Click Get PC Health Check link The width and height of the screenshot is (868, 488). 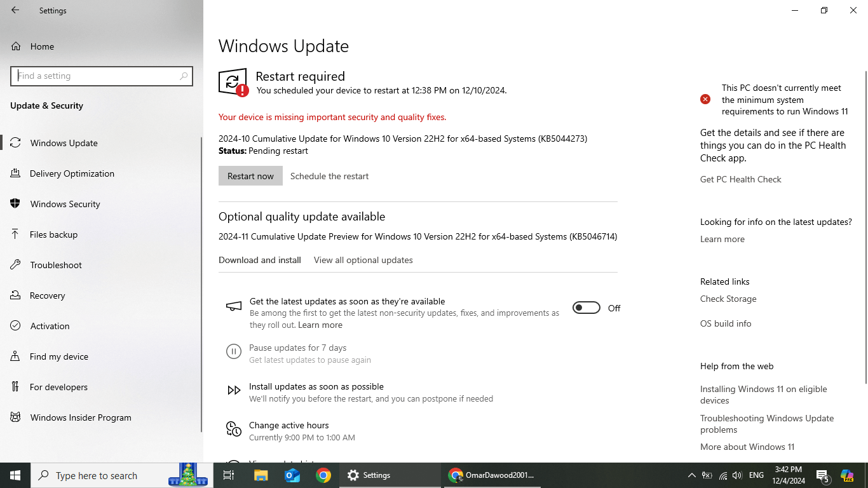coord(741,179)
